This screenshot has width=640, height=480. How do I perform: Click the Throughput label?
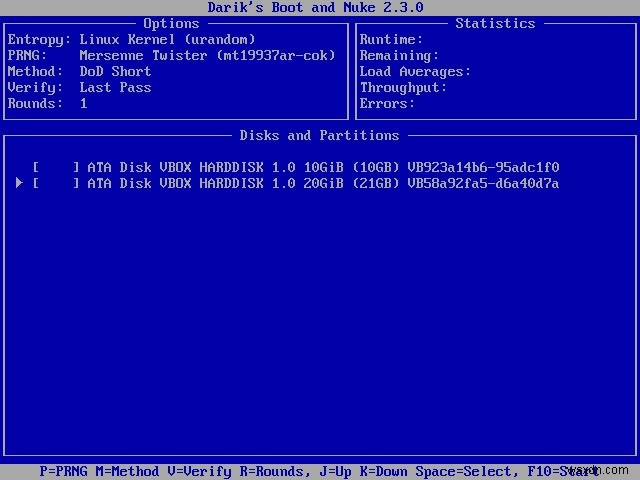(403, 87)
